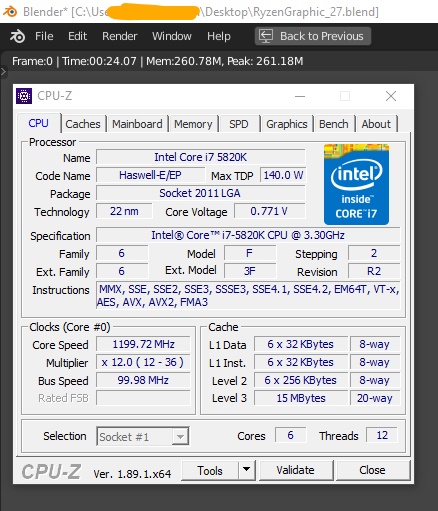Viewport: 438px width, 511px height.
Task: Switch to the About tab
Action: (x=376, y=124)
